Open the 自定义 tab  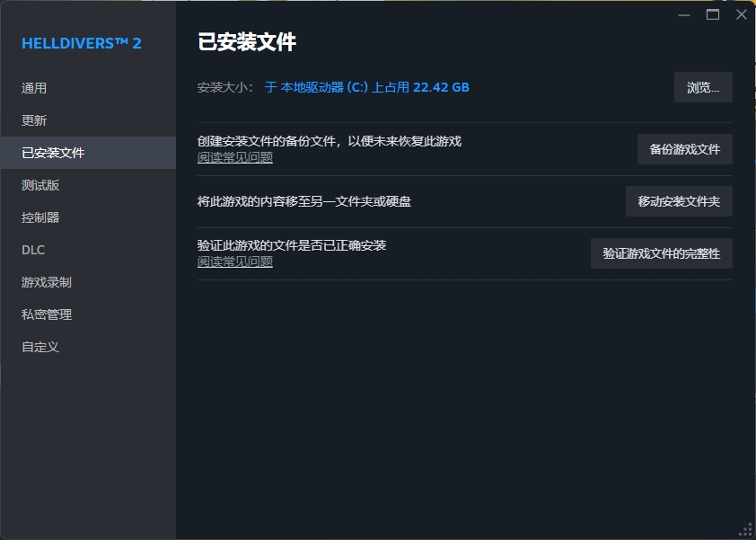coord(40,347)
